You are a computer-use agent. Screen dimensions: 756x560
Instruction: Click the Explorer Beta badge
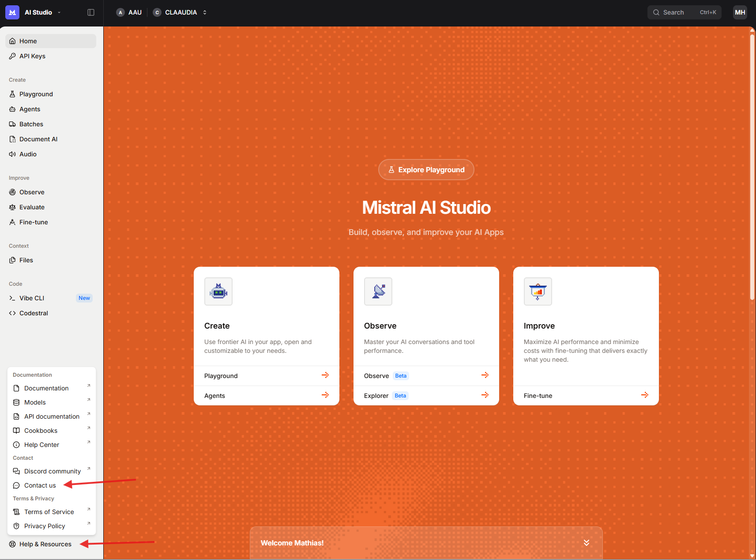400,395
